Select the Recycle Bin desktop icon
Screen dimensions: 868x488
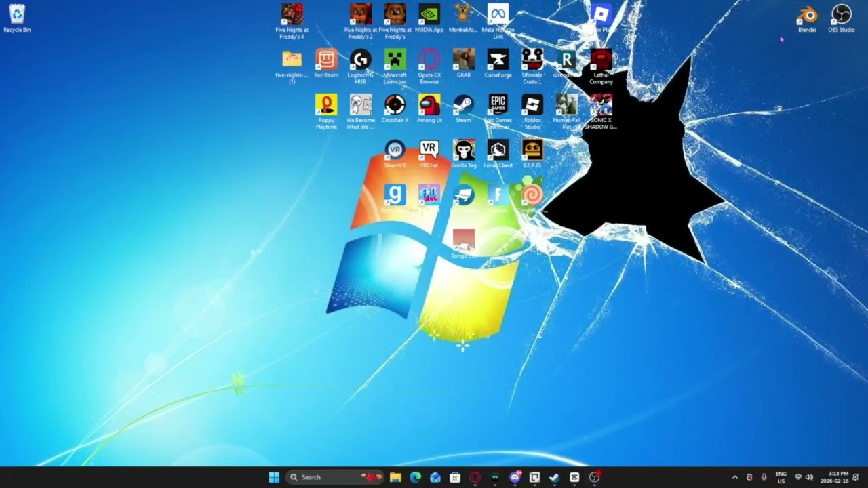pyautogui.click(x=17, y=18)
